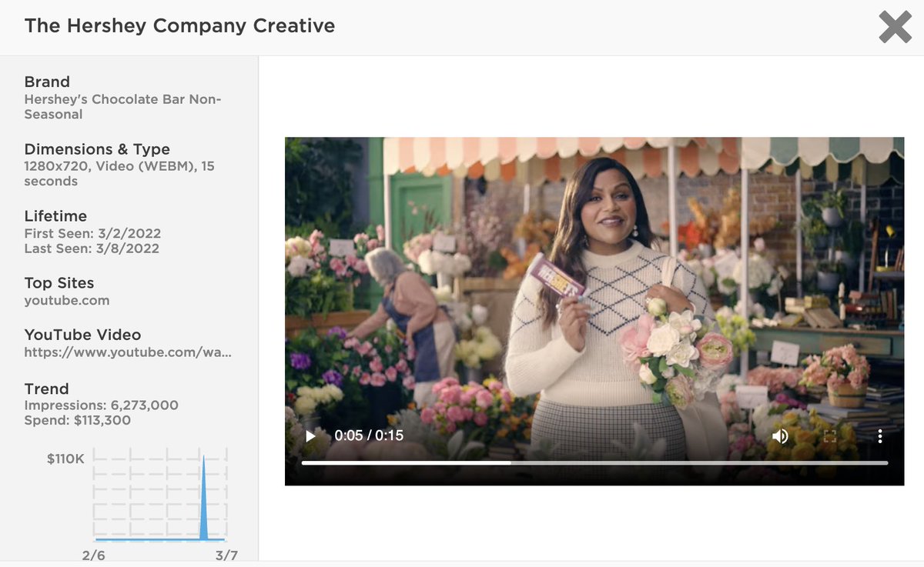Click the Last Seen: 3/8/2022 text
924x567 pixels.
[92, 248]
